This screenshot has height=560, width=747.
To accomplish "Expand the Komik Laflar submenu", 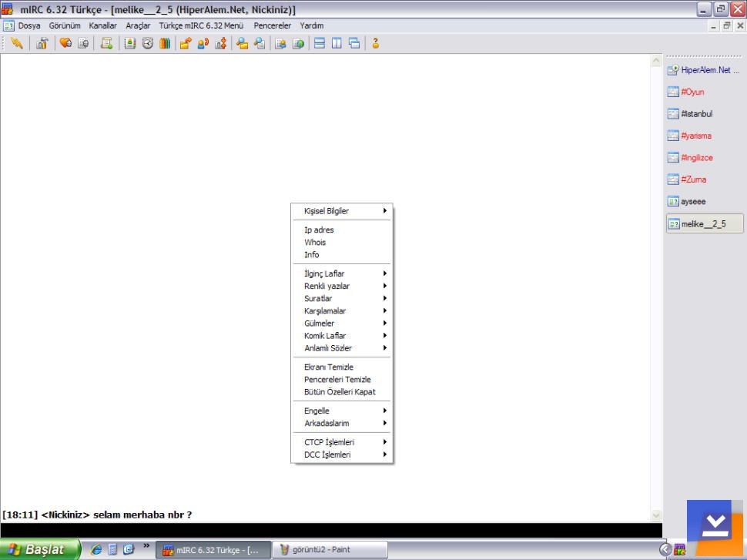I will (342, 336).
